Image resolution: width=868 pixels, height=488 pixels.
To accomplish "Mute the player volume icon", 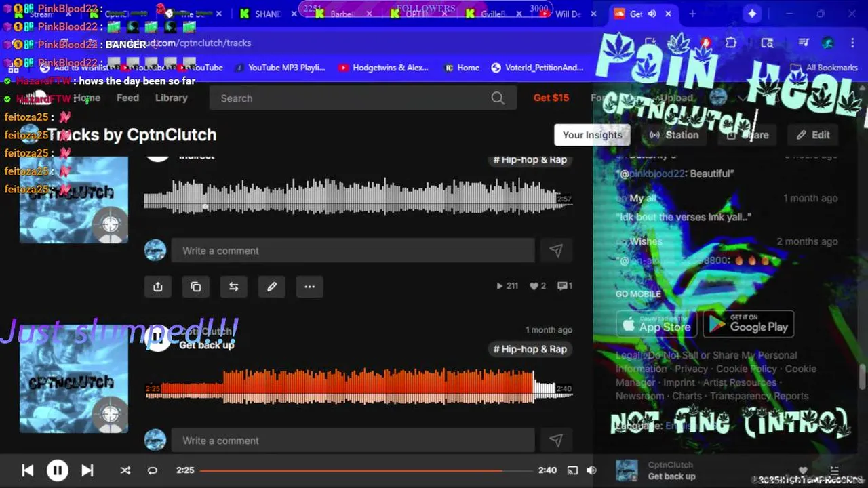I will [x=591, y=470].
